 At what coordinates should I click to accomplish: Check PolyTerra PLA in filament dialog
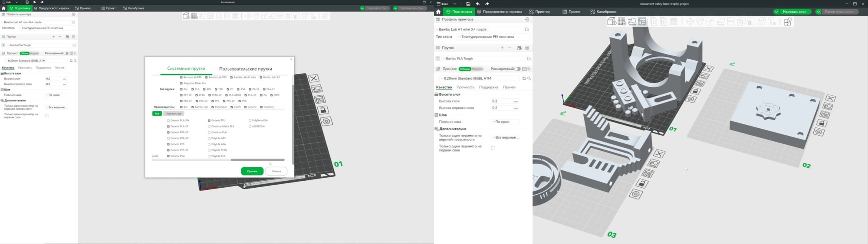point(250,120)
